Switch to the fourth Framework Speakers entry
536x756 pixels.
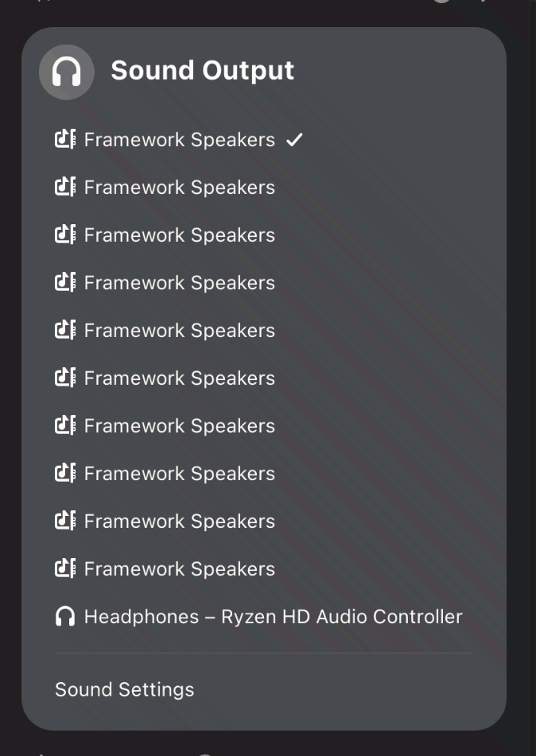(179, 283)
